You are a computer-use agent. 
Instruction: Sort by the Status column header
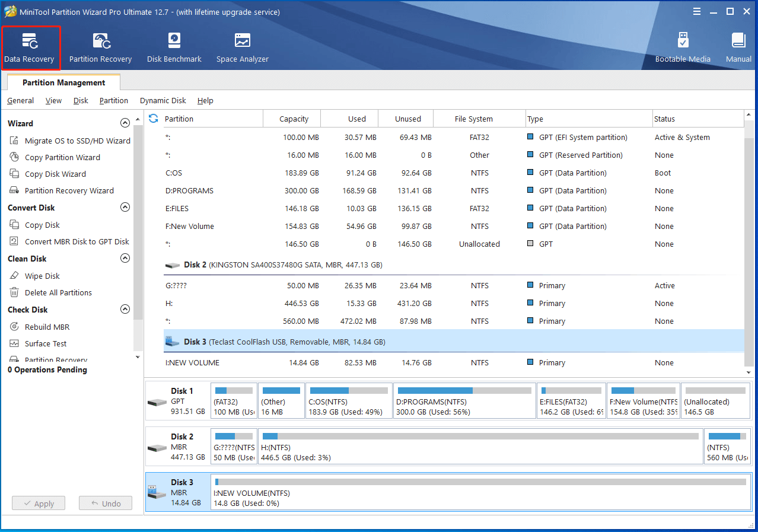pyautogui.click(x=698, y=119)
